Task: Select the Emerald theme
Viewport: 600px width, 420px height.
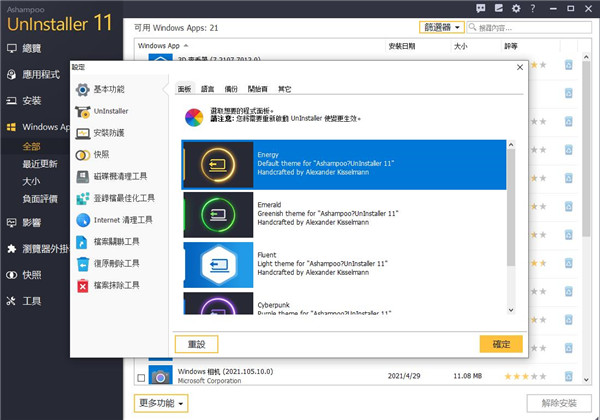Action: point(344,215)
